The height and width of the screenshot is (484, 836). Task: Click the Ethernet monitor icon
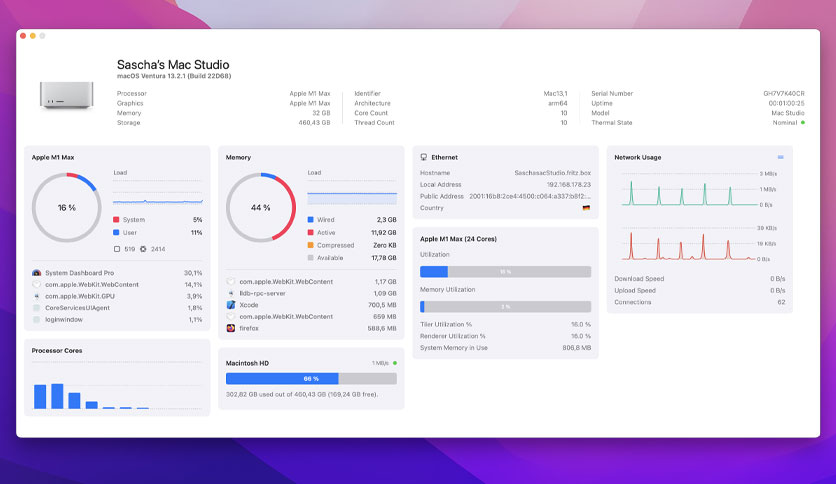click(x=423, y=157)
